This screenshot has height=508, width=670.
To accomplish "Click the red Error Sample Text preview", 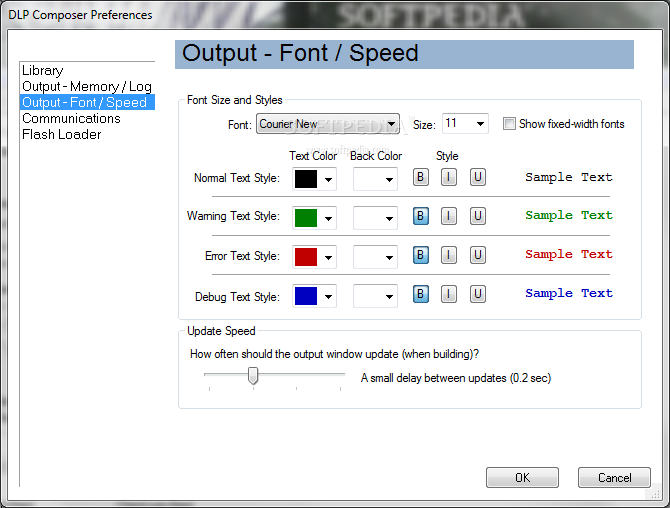I will 569,254.
